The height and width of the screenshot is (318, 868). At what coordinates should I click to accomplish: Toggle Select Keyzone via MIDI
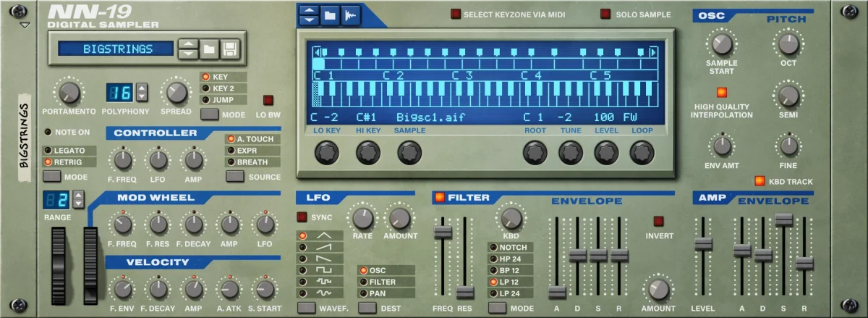[456, 14]
